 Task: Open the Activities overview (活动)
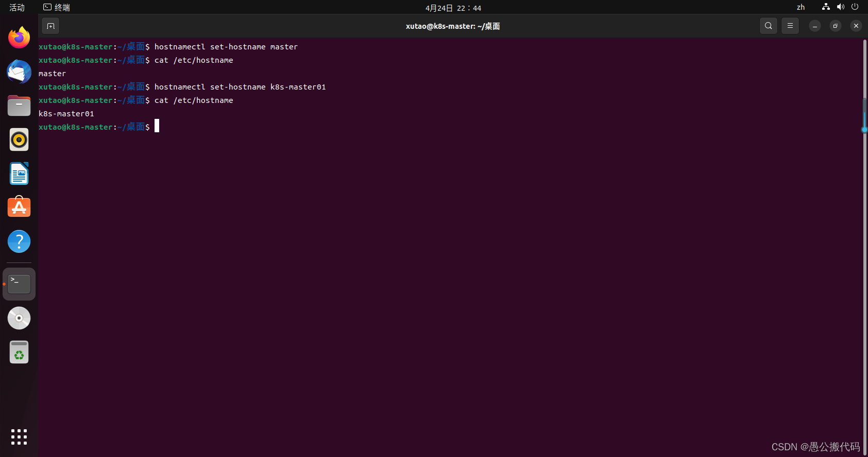(17, 8)
